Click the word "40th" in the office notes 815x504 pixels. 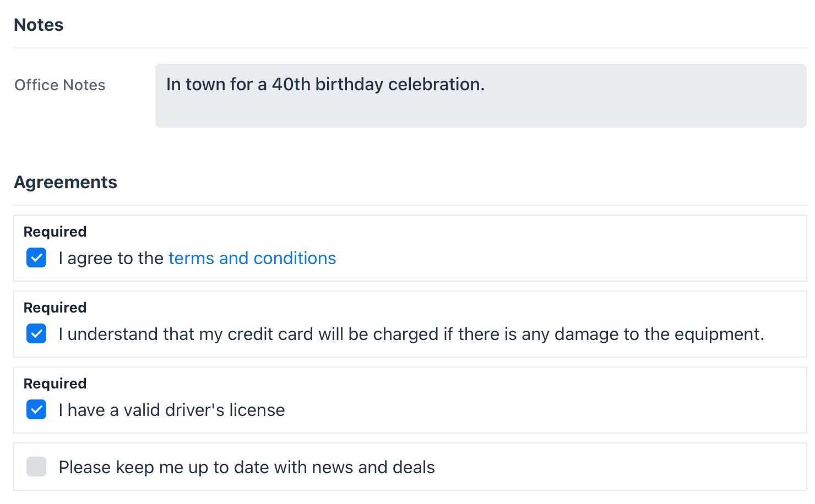pos(291,84)
